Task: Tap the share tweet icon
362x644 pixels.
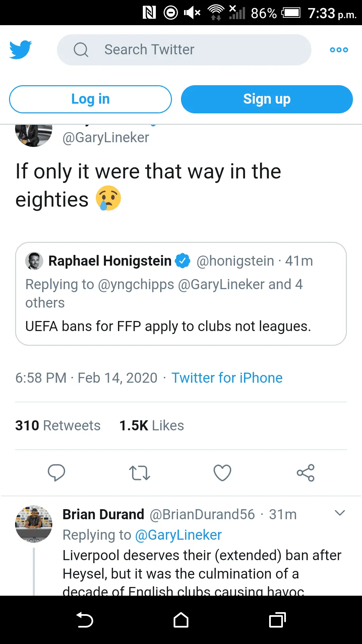Action: tap(305, 473)
